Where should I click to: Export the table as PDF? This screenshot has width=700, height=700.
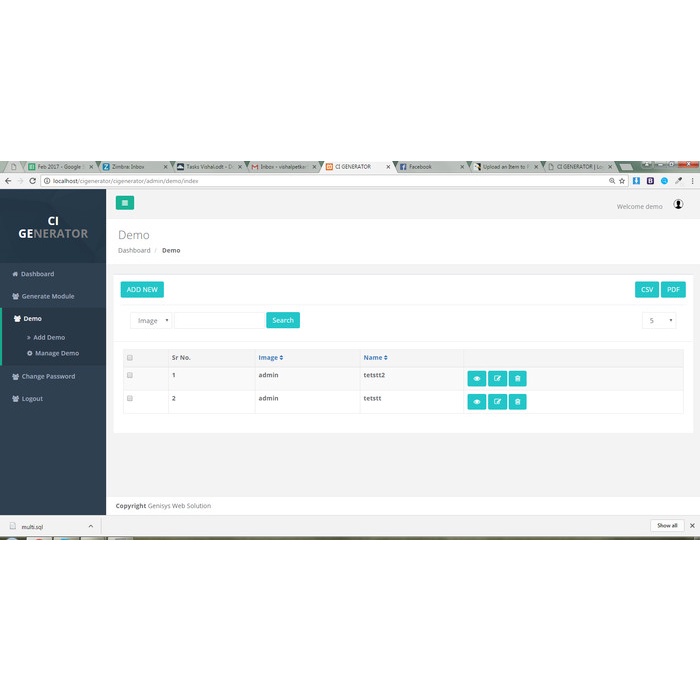(x=673, y=289)
